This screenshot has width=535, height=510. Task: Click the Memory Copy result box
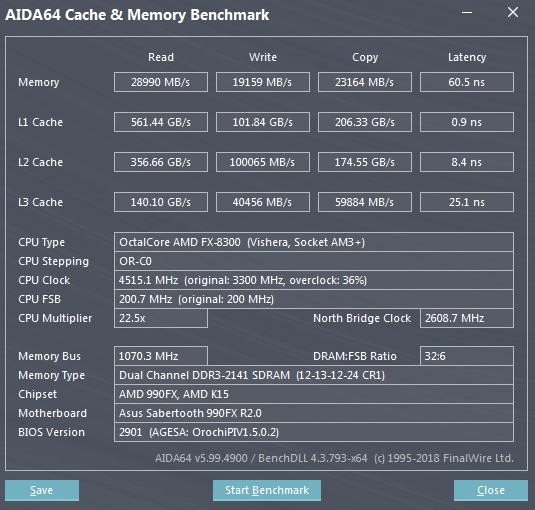tap(365, 82)
